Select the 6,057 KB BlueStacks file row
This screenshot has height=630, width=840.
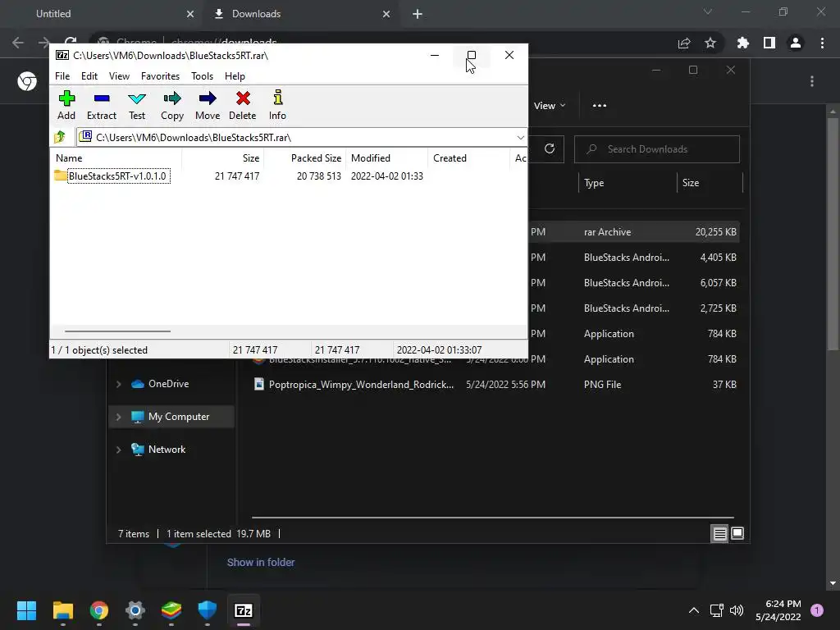633,283
